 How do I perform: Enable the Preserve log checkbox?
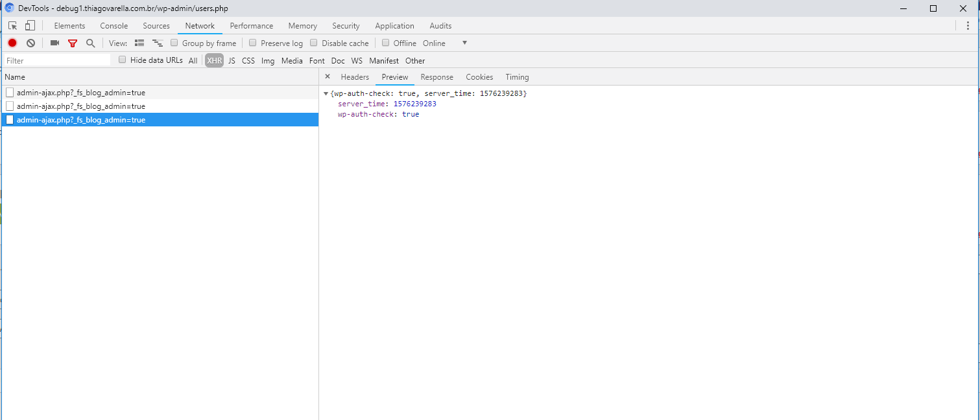254,43
